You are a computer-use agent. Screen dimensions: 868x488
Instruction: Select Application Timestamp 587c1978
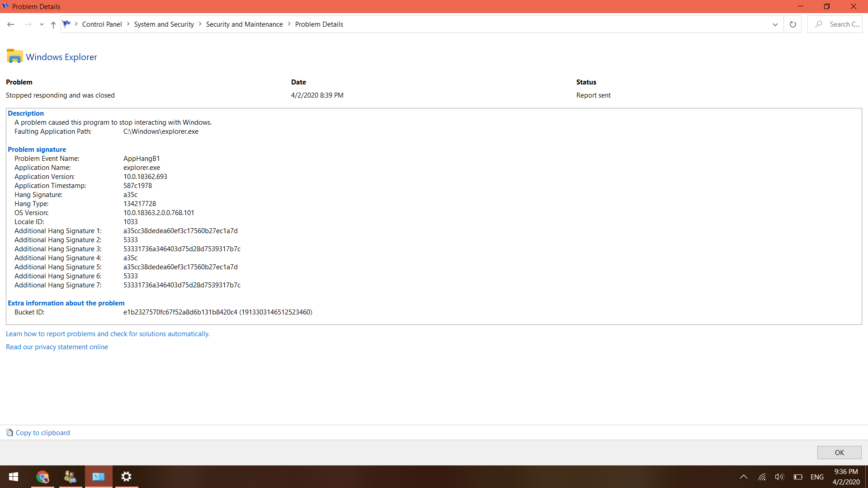(138, 186)
